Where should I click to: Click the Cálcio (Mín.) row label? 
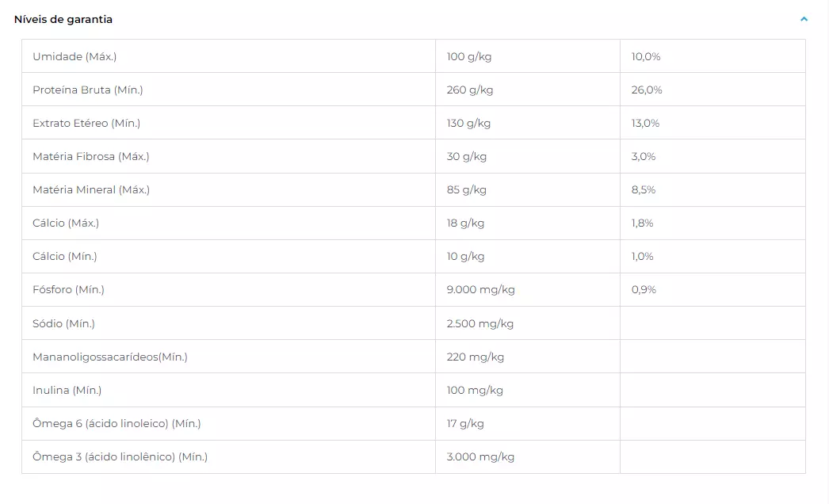64,257
